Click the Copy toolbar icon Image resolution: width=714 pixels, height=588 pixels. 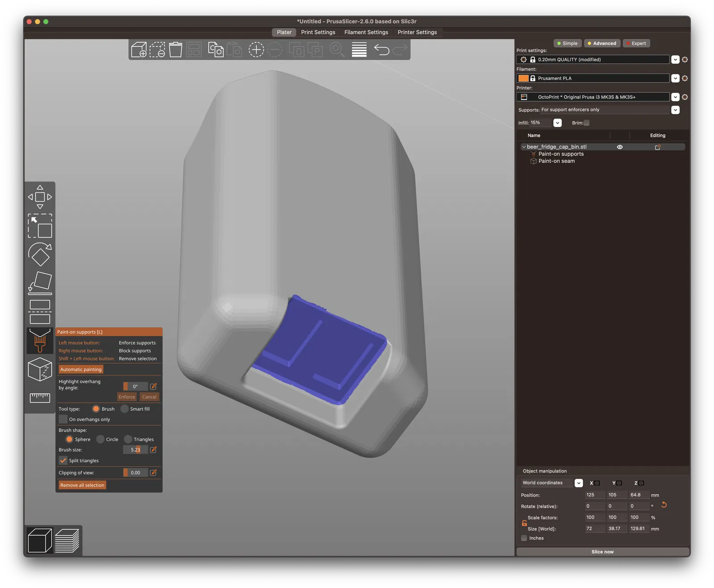pyautogui.click(x=216, y=50)
